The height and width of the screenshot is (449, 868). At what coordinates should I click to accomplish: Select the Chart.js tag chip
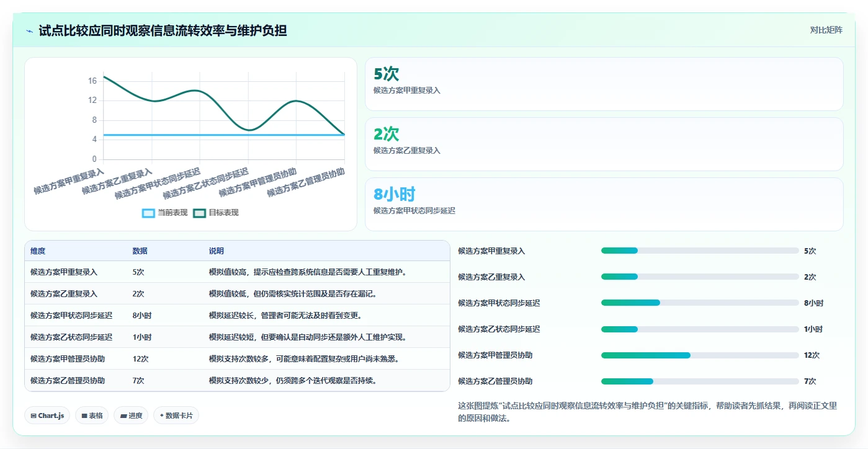click(47, 416)
